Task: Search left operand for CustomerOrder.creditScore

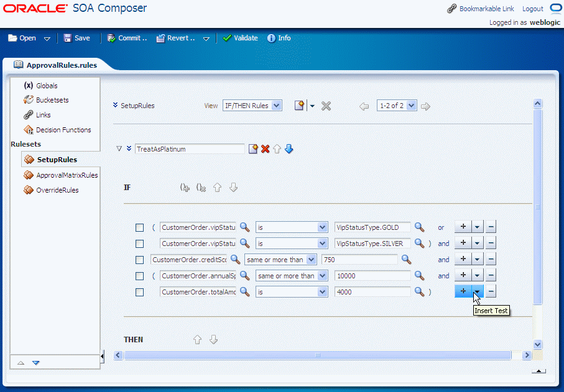Action: tap(235, 260)
